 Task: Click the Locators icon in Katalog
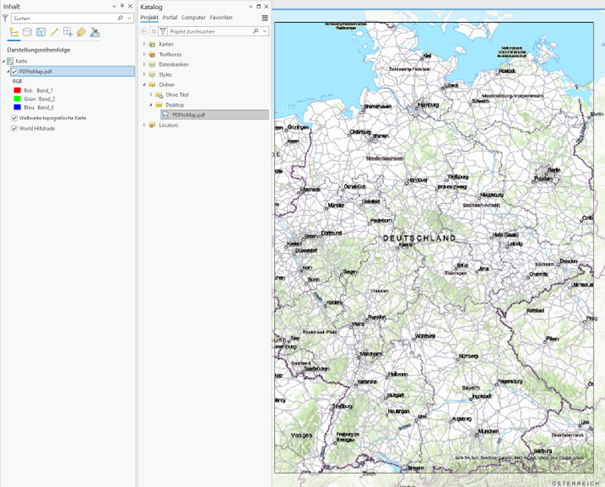[152, 125]
